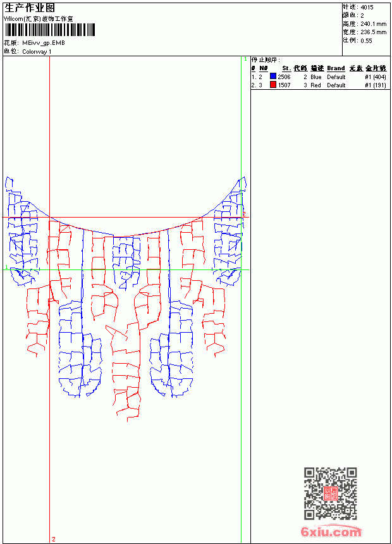The height and width of the screenshot is (544, 392).
Task: Select the Blue stop sequence row
Action: pos(319,77)
